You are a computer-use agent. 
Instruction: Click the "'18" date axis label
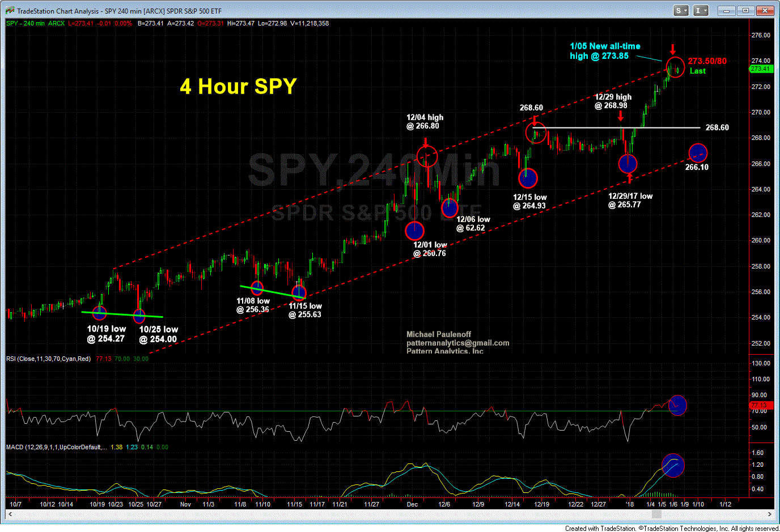pos(630,504)
